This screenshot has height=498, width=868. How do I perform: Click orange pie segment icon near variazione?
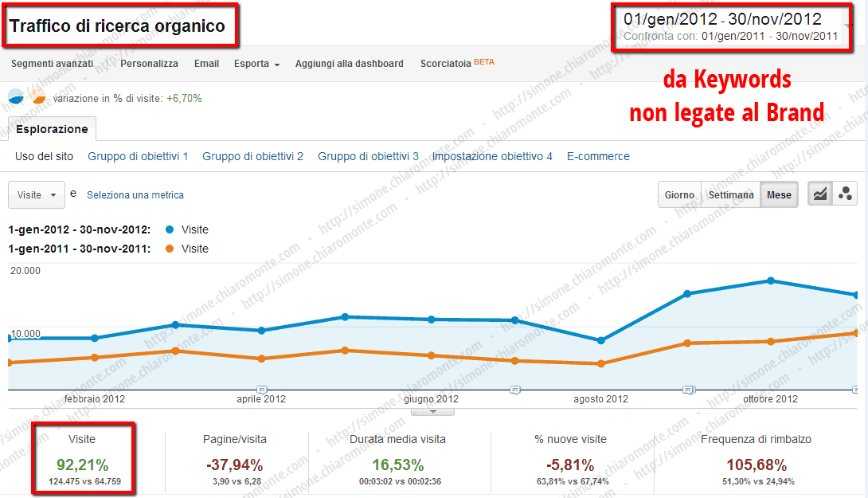pos(38,96)
